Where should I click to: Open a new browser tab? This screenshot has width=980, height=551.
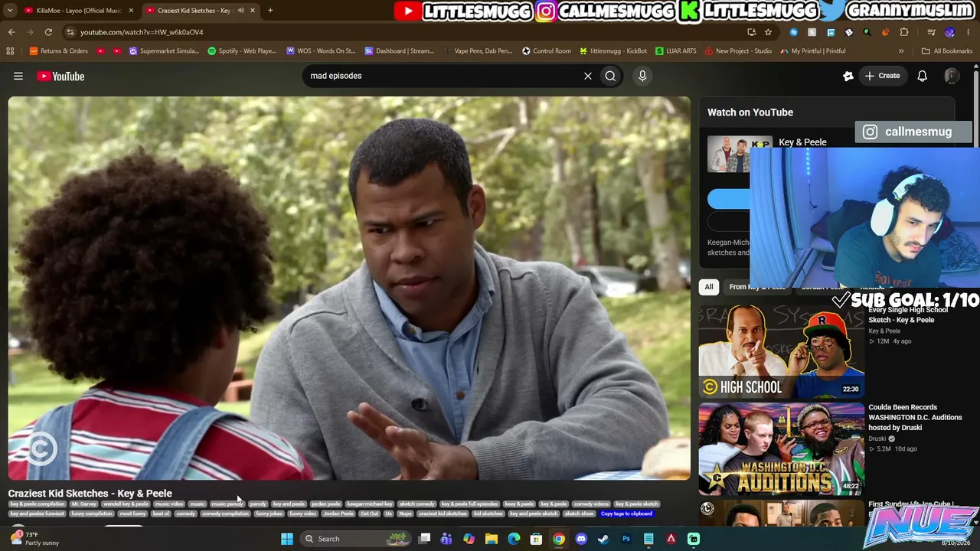pos(270,11)
